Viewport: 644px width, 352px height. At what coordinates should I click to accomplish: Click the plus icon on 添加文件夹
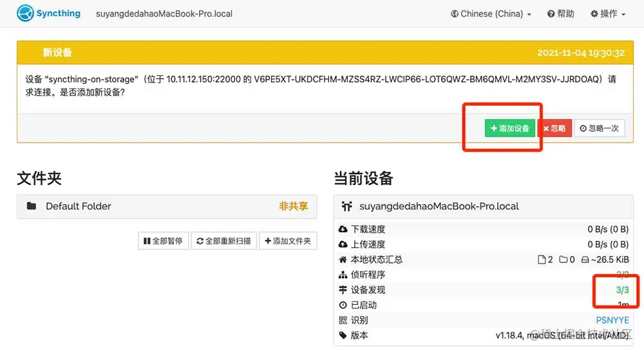268,241
